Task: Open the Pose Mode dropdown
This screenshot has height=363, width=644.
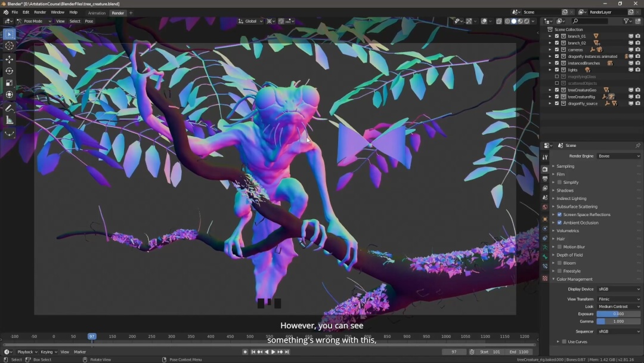Action: pos(34,21)
